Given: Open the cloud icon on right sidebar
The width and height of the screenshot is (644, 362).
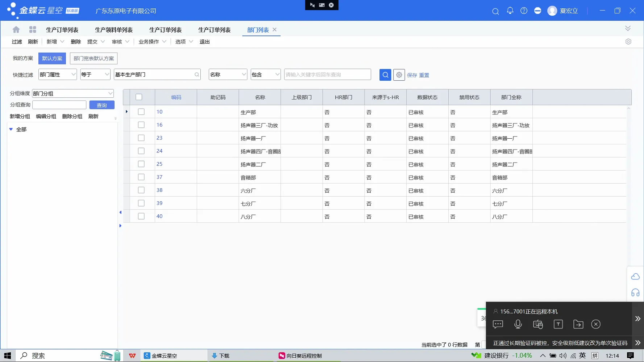Looking at the screenshot, I should click(x=635, y=277).
